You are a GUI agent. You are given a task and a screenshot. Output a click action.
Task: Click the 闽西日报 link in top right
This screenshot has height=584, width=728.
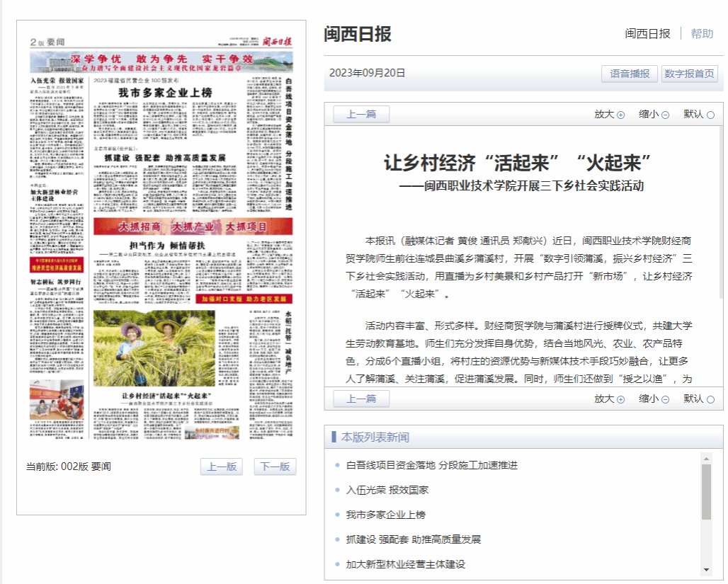coord(647,34)
